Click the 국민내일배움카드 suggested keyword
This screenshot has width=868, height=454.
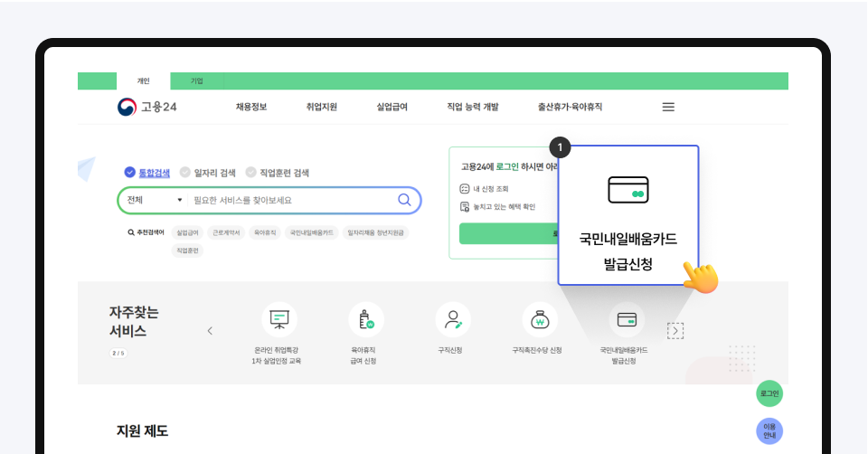(x=312, y=232)
